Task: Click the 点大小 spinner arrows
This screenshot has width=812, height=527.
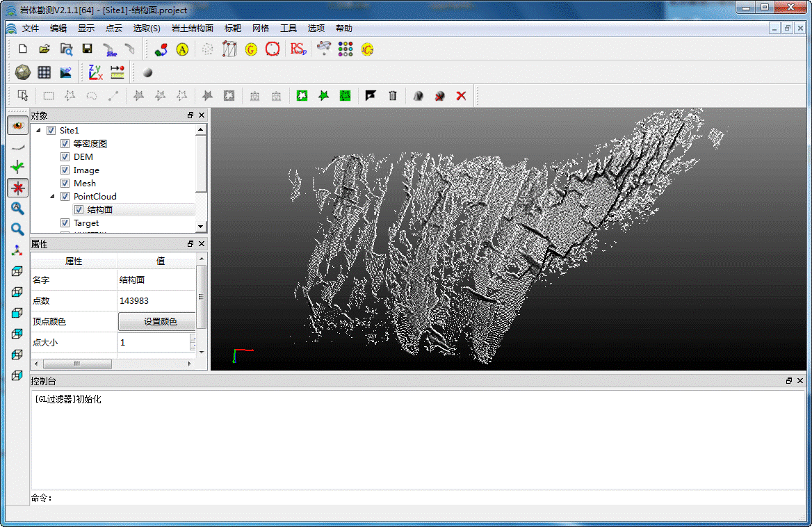Action: pos(193,342)
